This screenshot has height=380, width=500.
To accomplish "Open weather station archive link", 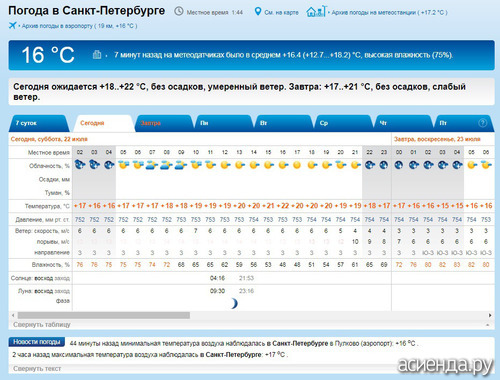I will pyautogui.click(x=389, y=13).
